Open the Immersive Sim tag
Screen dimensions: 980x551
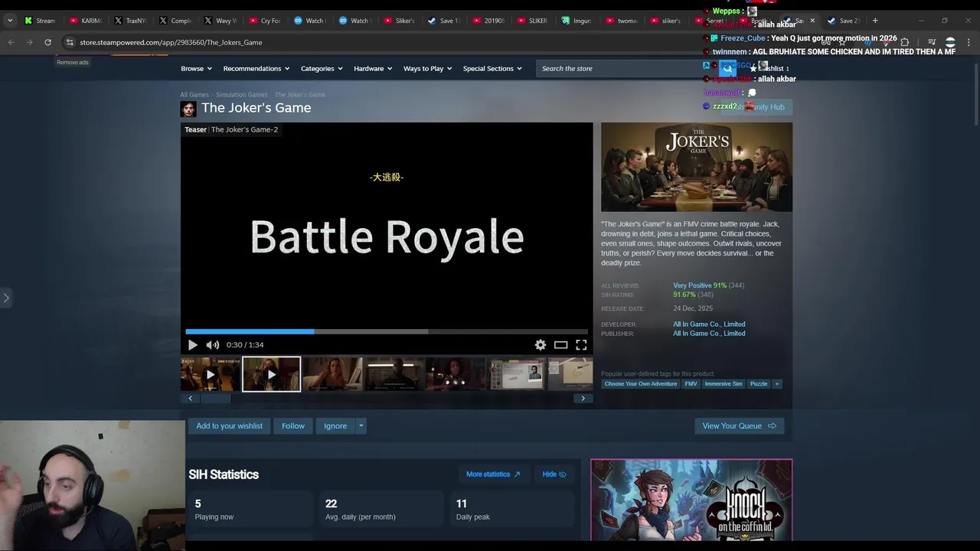coord(724,384)
